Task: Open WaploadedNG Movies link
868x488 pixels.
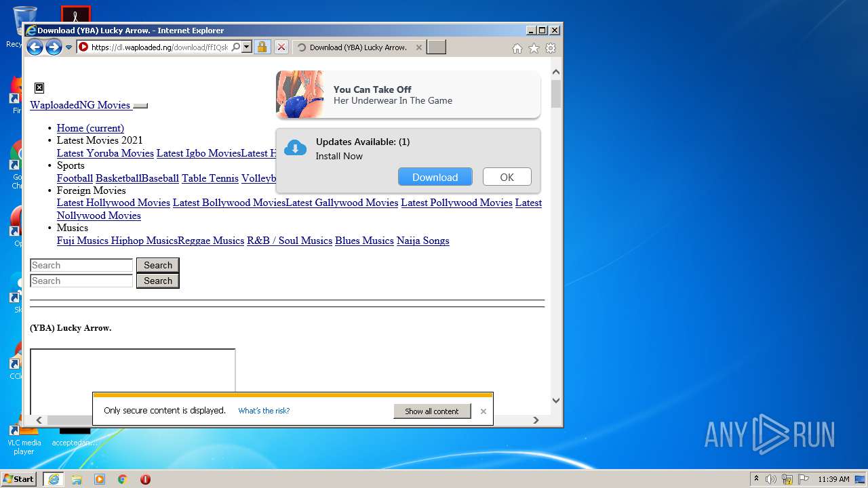Action: tap(80, 105)
